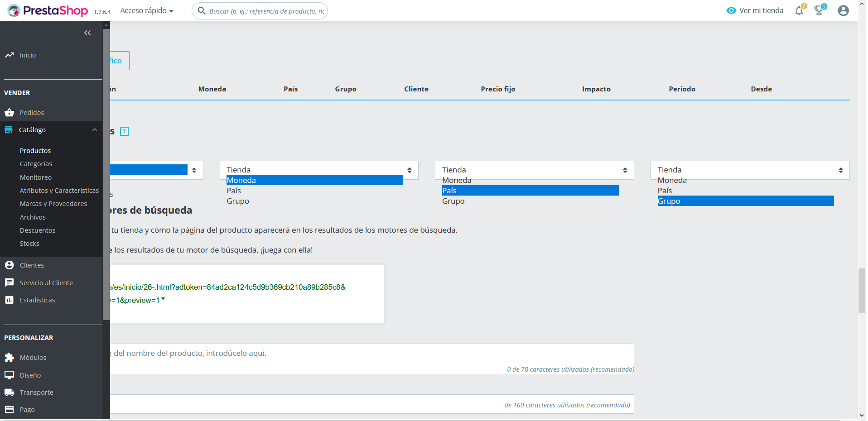Screen dimensions: 868x421
Task: Click the meta title field mentioning nombre del producto
Action: (371, 353)
